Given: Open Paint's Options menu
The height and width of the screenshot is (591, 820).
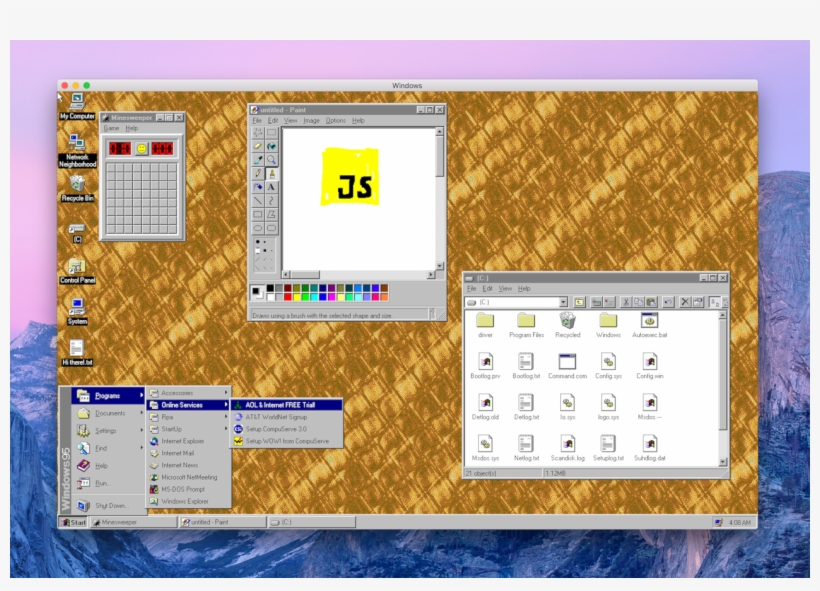Looking at the screenshot, I should pos(336,120).
